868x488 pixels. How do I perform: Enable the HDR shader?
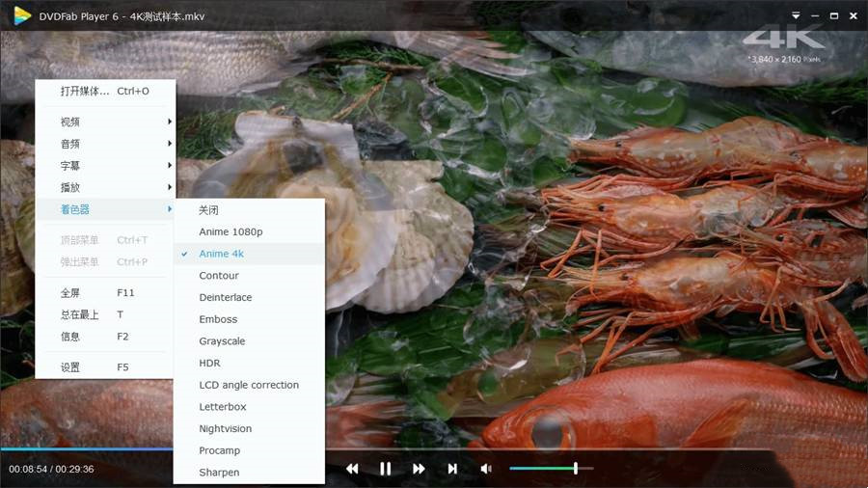[x=249, y=363]
